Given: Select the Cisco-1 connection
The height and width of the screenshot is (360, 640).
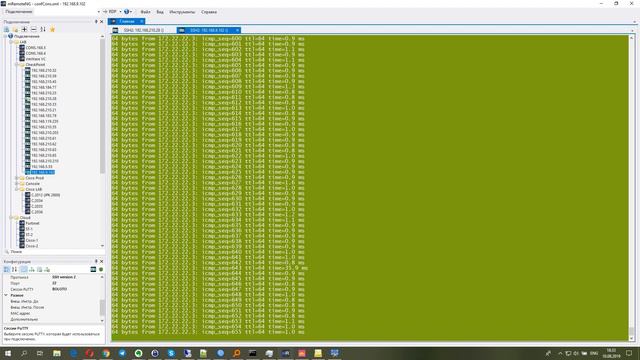Looking at the screenshot, I should 31,240.
